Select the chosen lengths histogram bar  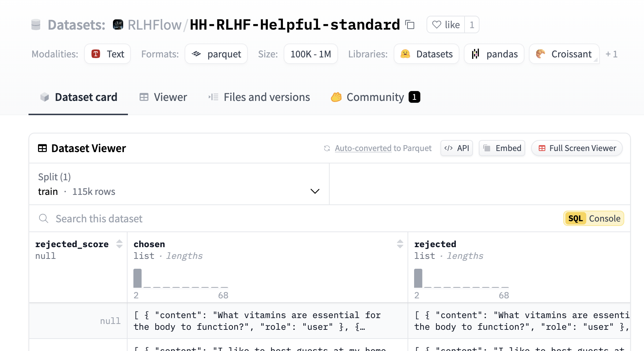(x=137, y=278)
